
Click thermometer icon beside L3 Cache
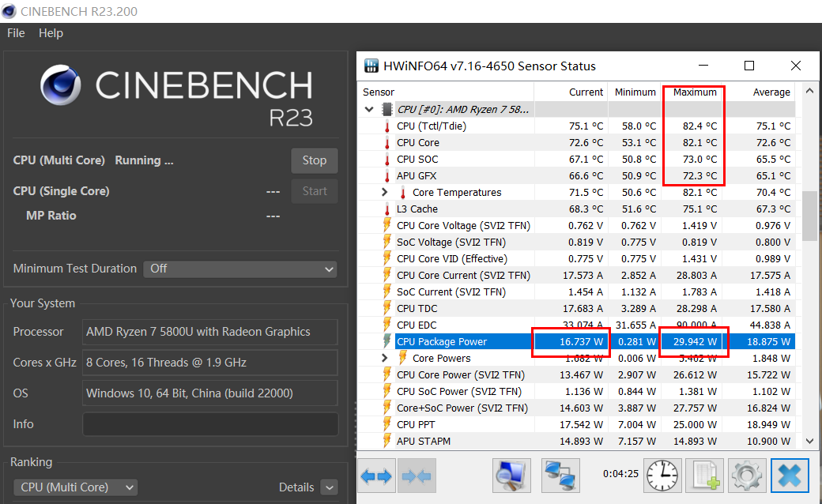coord(386,209)
